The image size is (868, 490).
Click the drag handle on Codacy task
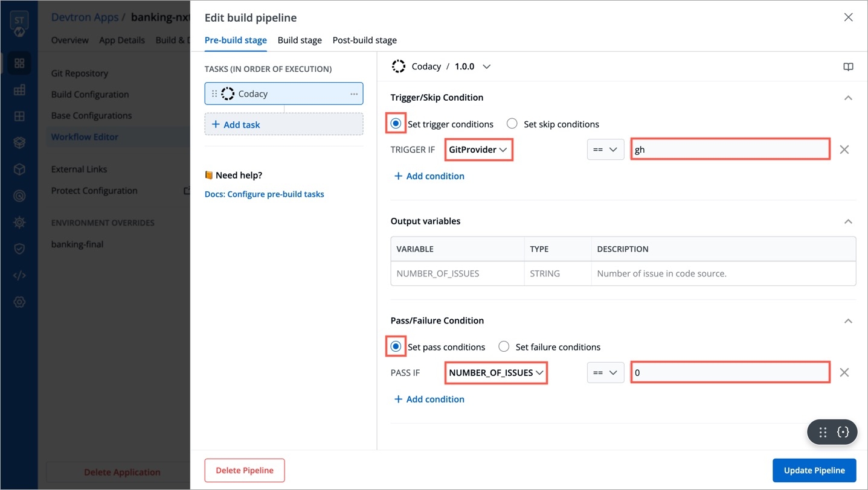(214, 94)
